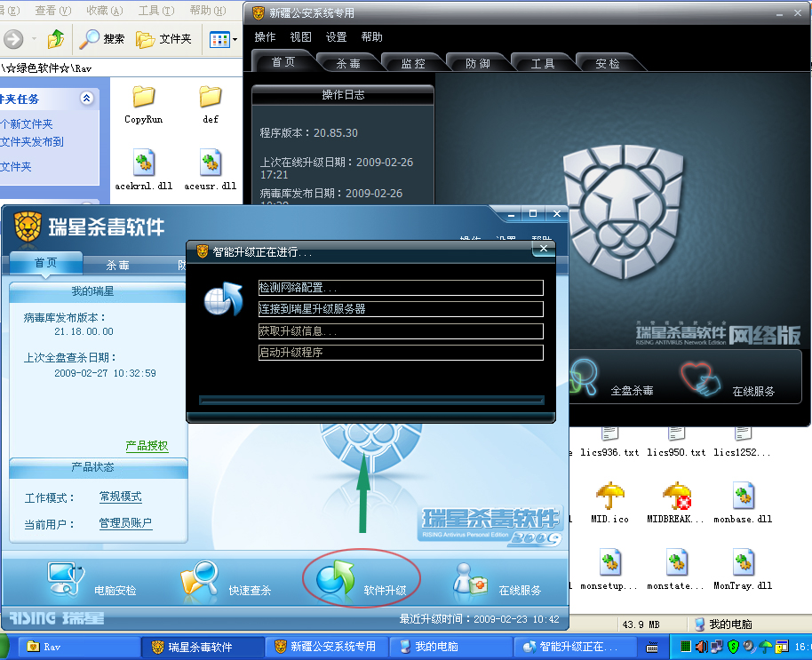Screen dimensions: 812x660
Task: Click 个新文件夹 task link in Explorer sidebar
Action: (x=27, y=123)
